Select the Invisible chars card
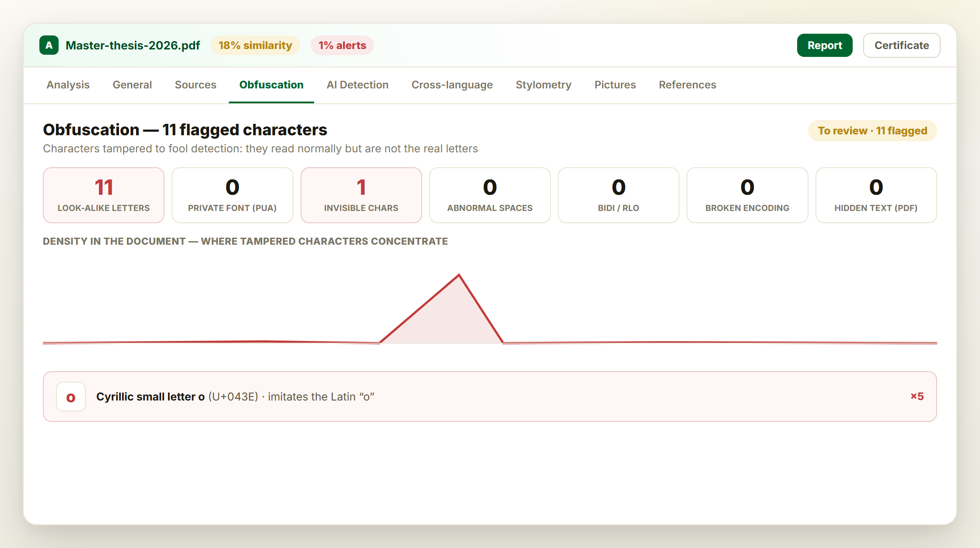Viewport: 980px width, 548px height. pos(361,195)
